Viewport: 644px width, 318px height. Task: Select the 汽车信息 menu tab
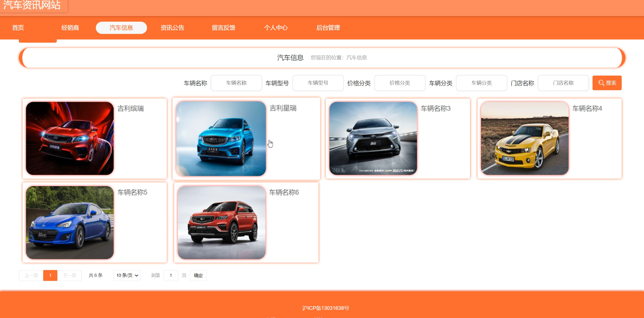click(121, 28)
